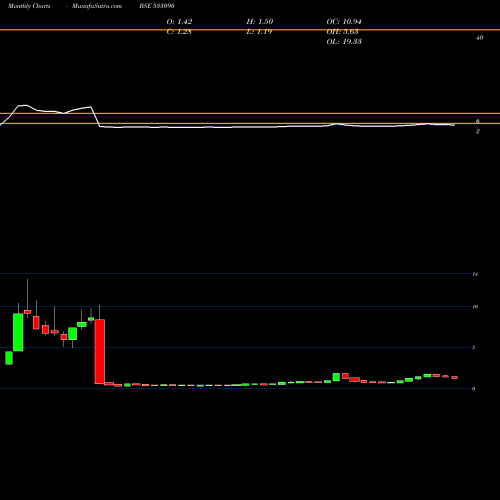
Task: Click the 0 price axis label
Action: (474, 388)
